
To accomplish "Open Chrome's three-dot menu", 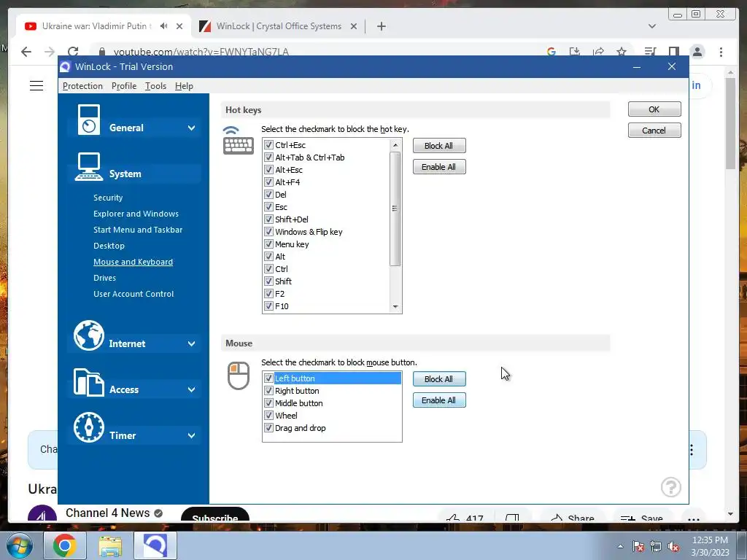I will coord(721,52).
